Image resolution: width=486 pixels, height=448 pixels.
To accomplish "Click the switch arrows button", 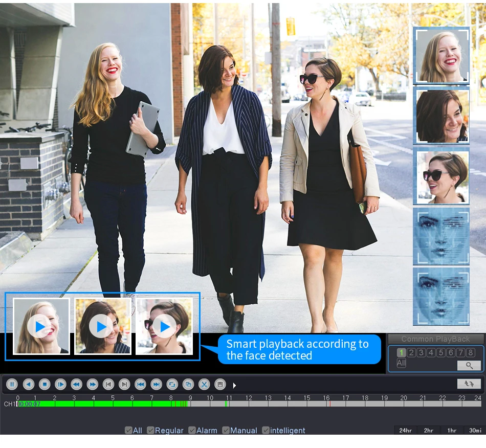I will pos(469,384).
